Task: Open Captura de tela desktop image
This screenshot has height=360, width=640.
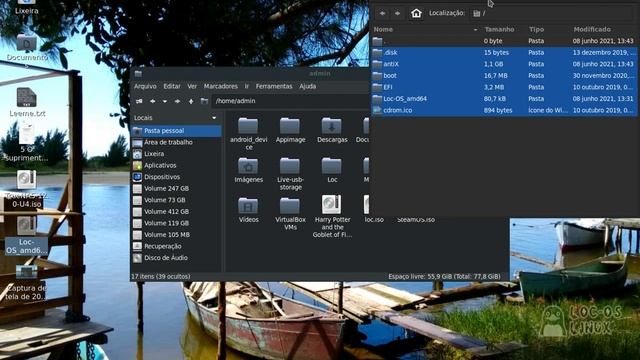Action: click(27, 283)
